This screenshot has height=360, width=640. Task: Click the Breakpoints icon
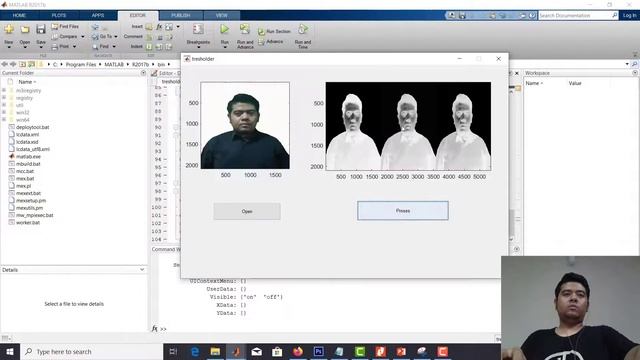(x=198, y=29)
